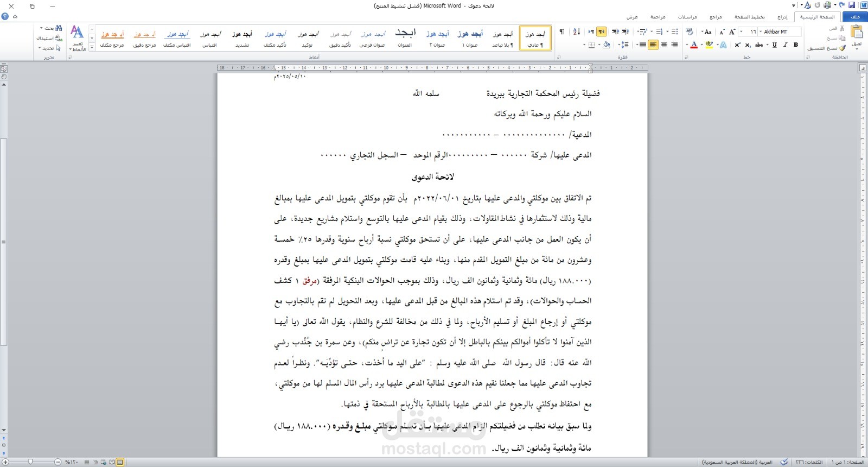
Task: Click the Sort A-Z icon
Action: (577, 31)
